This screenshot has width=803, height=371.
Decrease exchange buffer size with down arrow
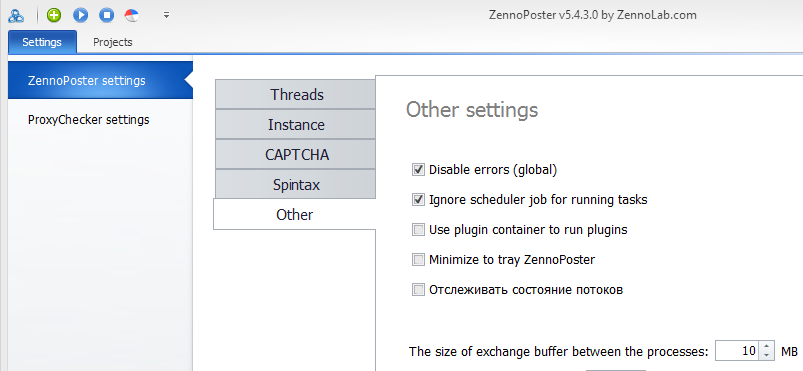click(766, 356)
